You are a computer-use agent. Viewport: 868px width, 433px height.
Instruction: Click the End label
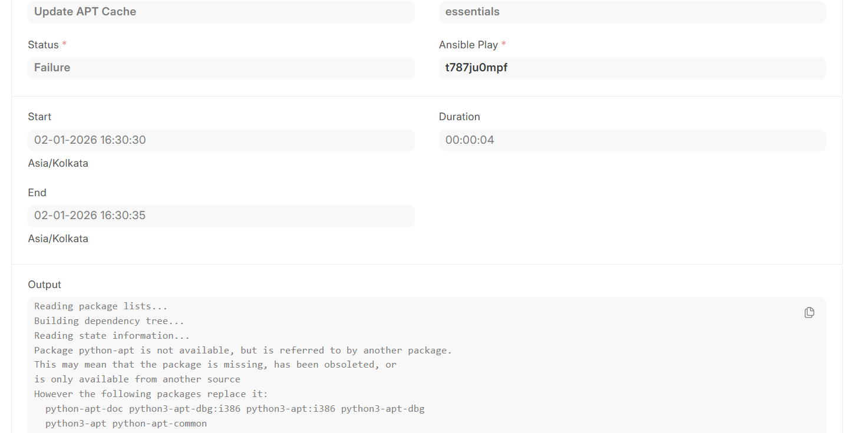37,193
